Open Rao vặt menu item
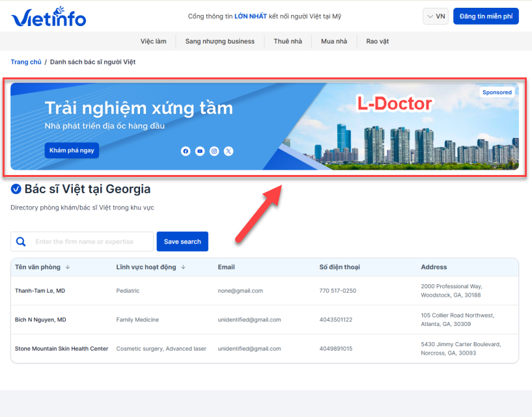532x417 pixels. 377,42
